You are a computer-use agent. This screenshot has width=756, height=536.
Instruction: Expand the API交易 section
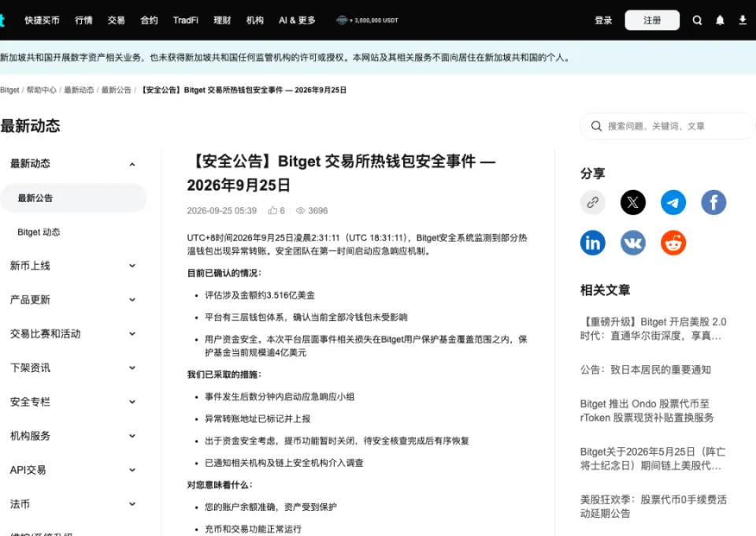[132, 470]
